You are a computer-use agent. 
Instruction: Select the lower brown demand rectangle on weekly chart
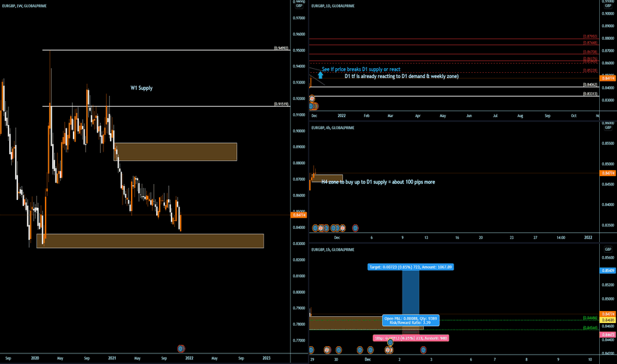point(150,241)
